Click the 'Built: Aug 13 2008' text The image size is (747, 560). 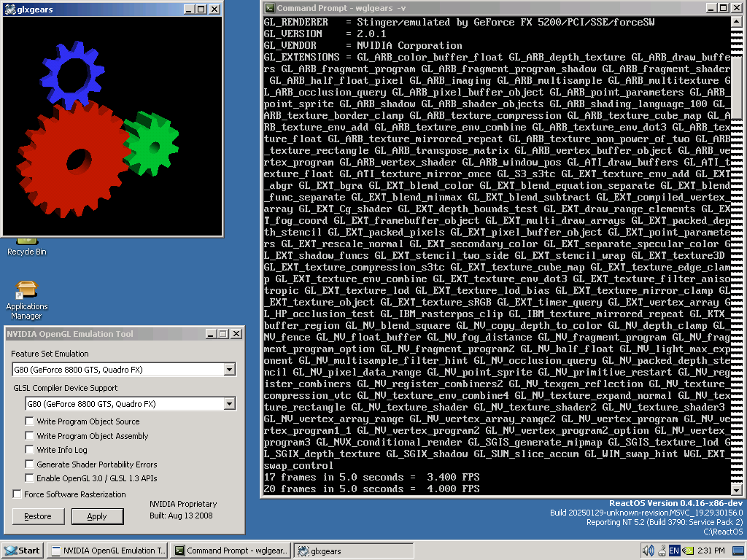click(181, 516)
